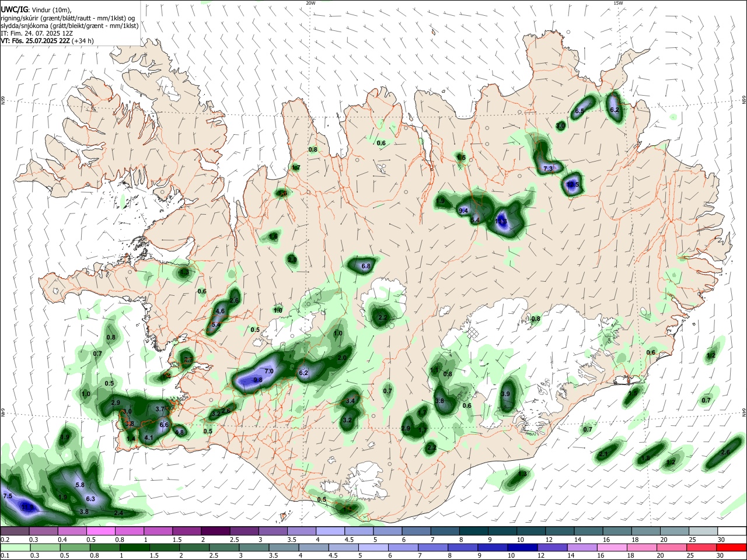Select the 6.5 precipitation value
The height and width of the screenshot is (560, 747).
[580, 111]
